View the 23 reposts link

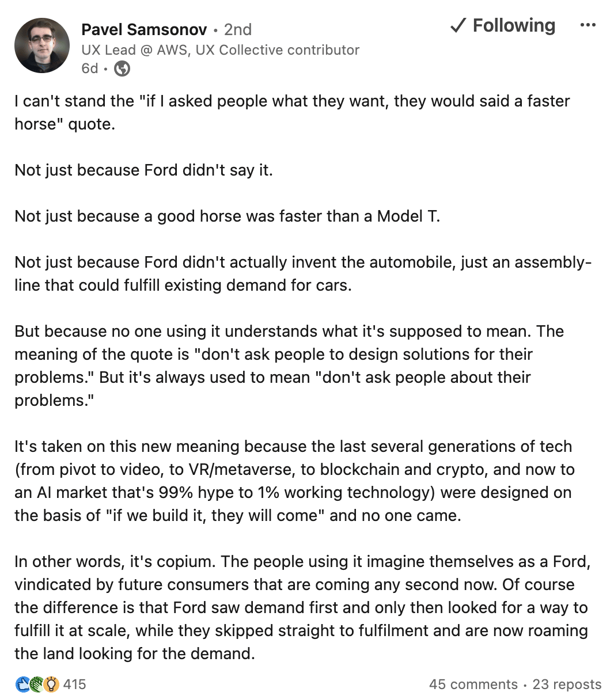point(567,684)
